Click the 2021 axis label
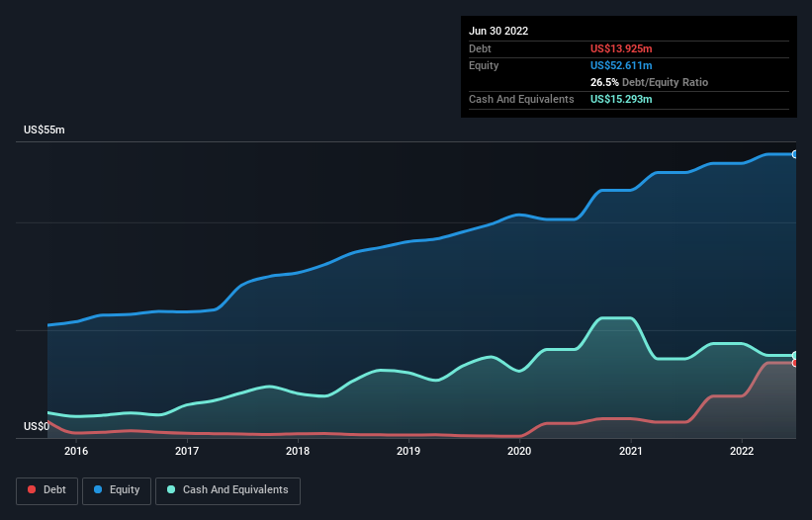This screenshot has width=812, height=520. click(631, 451)
